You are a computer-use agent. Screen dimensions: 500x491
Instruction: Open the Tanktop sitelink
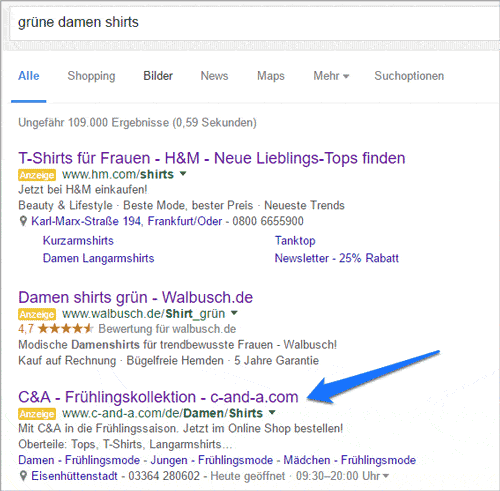(x=295, y=241)
